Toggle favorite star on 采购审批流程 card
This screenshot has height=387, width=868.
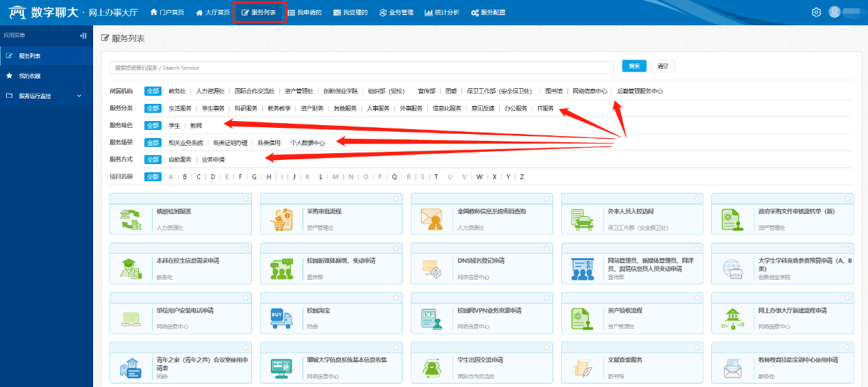click(x=396, y=198)
